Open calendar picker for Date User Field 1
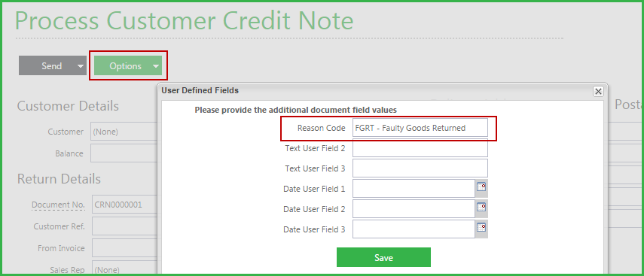The width and height of the screenshot is (644, 276). (x=481, y=188)
